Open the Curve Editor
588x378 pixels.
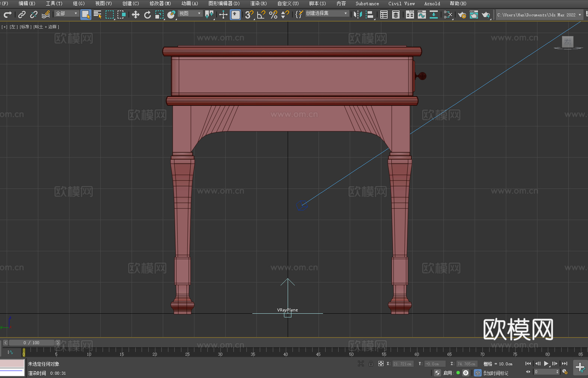(x=422, y=14)
